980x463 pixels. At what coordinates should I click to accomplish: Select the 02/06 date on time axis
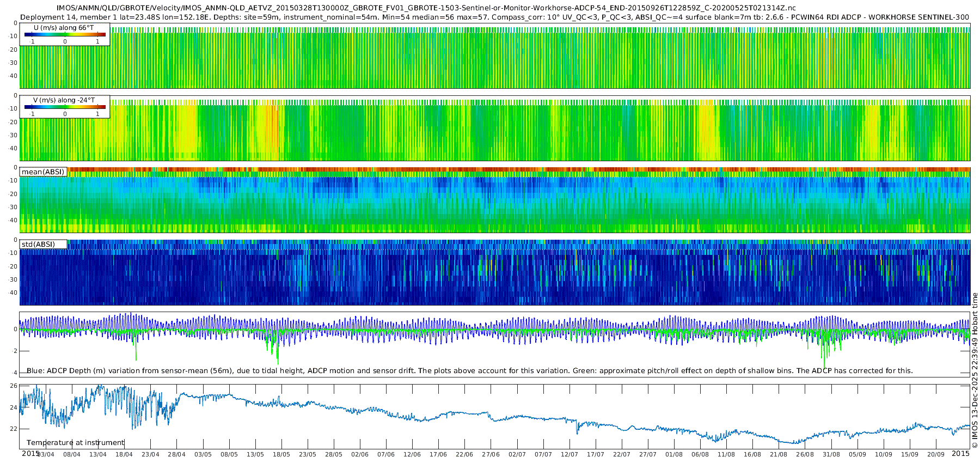coord(360,455)
